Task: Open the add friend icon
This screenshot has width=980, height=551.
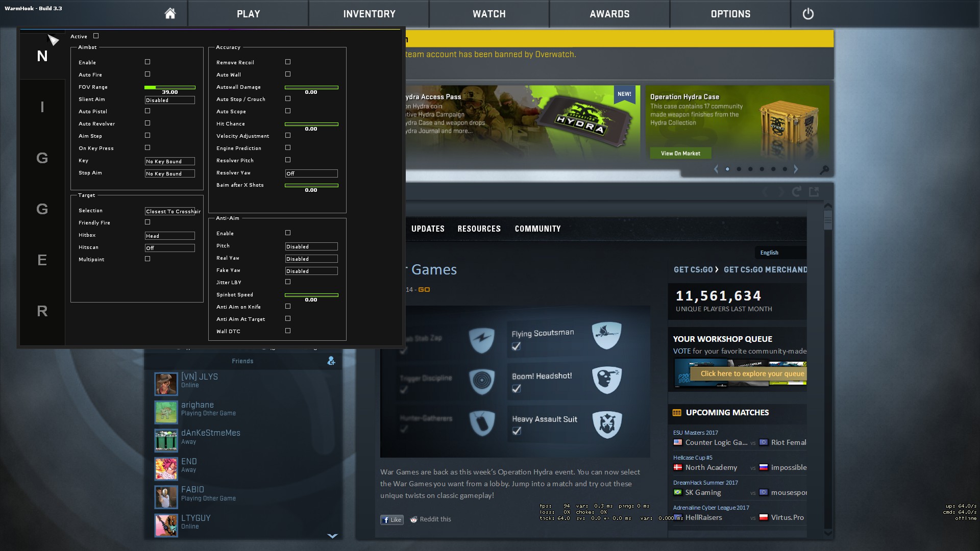Action: 331,361
